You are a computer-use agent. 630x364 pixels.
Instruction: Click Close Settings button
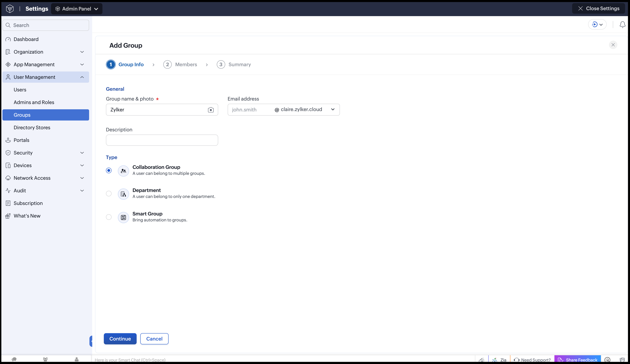(599, 8)
